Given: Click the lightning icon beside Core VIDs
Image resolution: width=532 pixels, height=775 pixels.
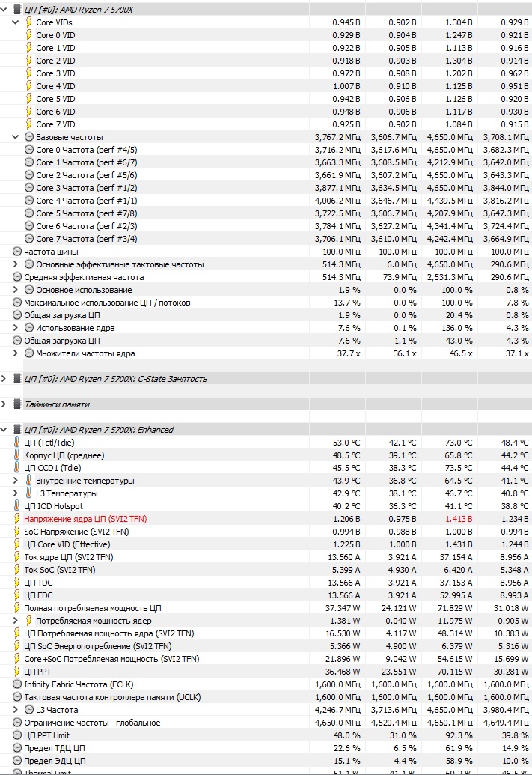Looking at the screenshot, I should click(29, 22).
